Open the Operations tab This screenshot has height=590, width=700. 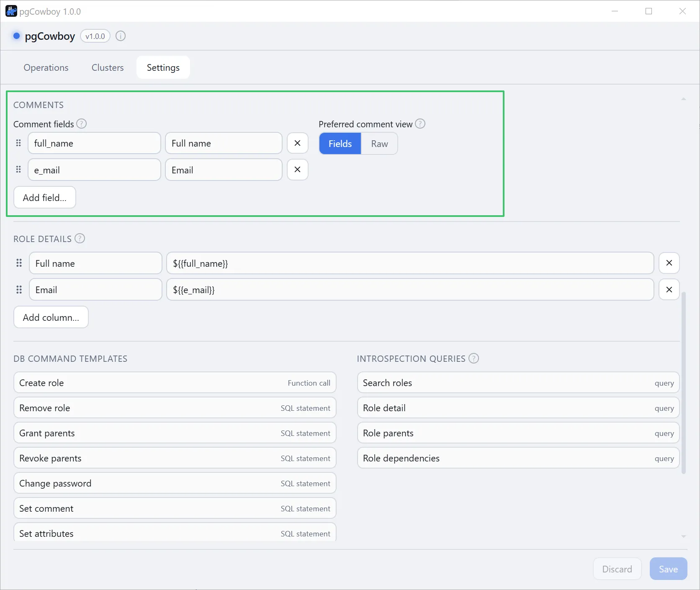46,67
